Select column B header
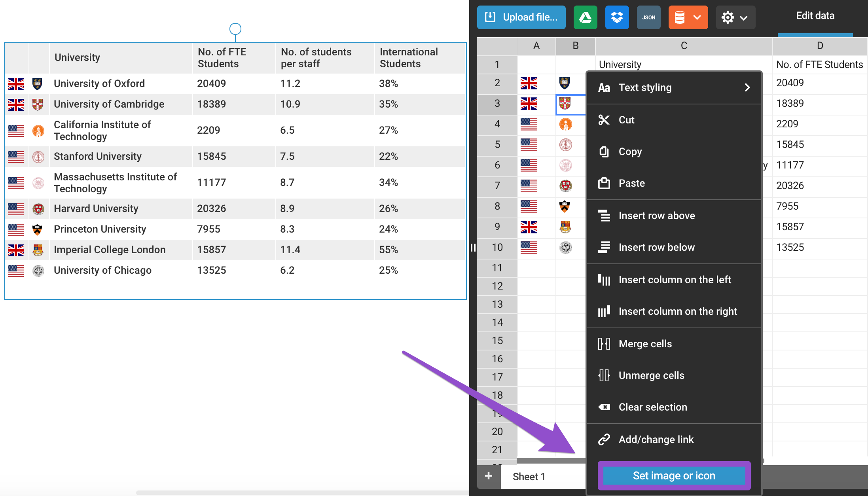 pyautogui.click(x=576, y=46)
